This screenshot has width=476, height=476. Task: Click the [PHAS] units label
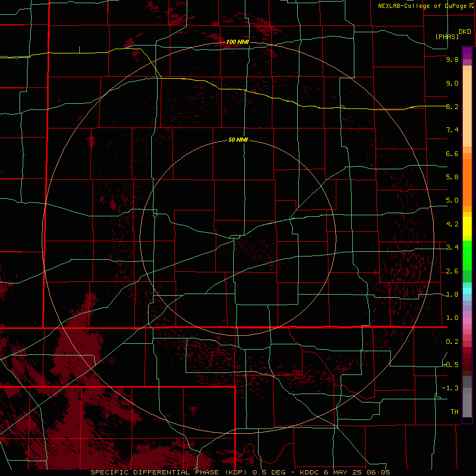click(447, 36)
